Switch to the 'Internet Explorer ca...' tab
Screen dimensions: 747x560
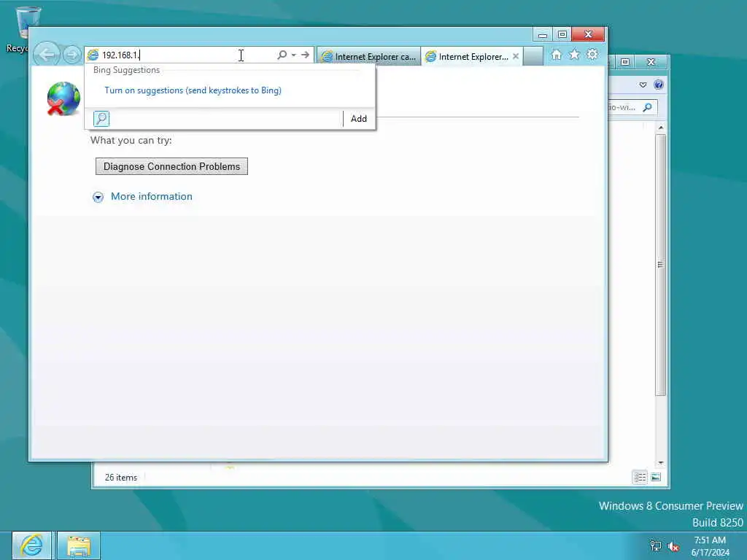[369, 57]
